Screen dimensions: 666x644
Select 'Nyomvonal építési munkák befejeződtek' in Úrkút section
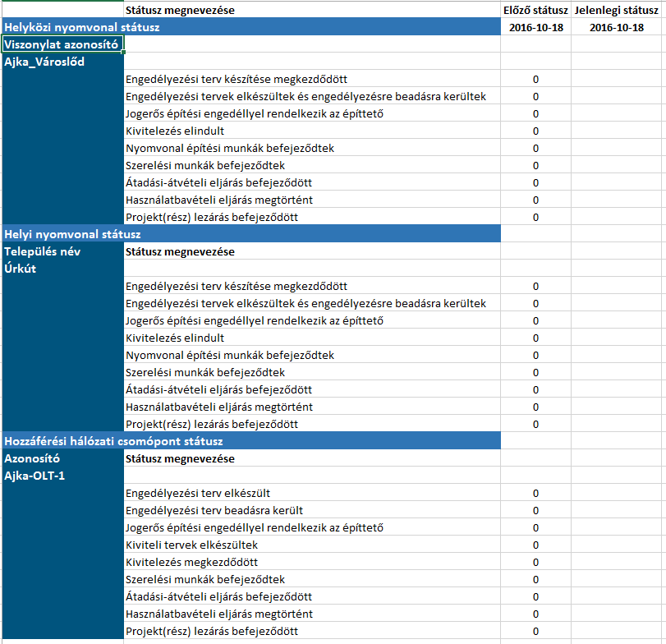point(312,355)
